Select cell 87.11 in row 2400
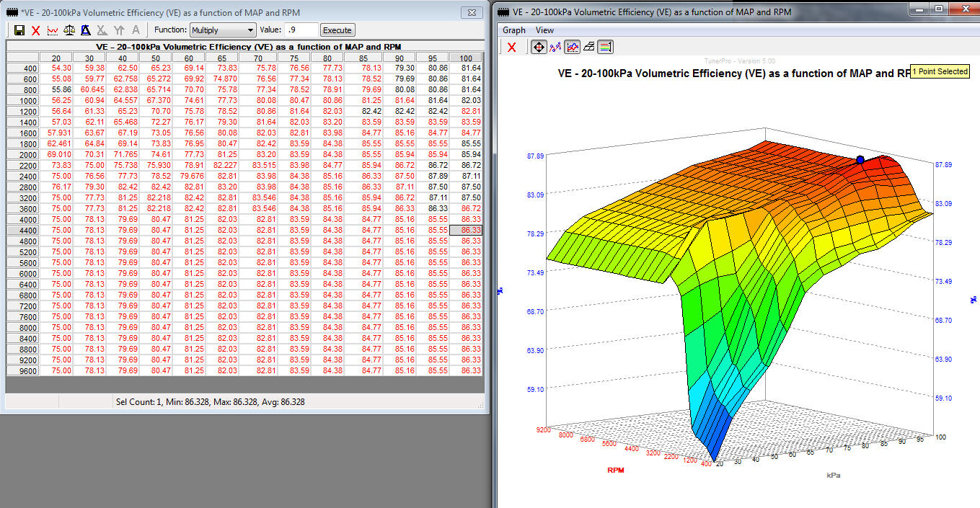Screen dimensions: 980x508 [466, 176]
